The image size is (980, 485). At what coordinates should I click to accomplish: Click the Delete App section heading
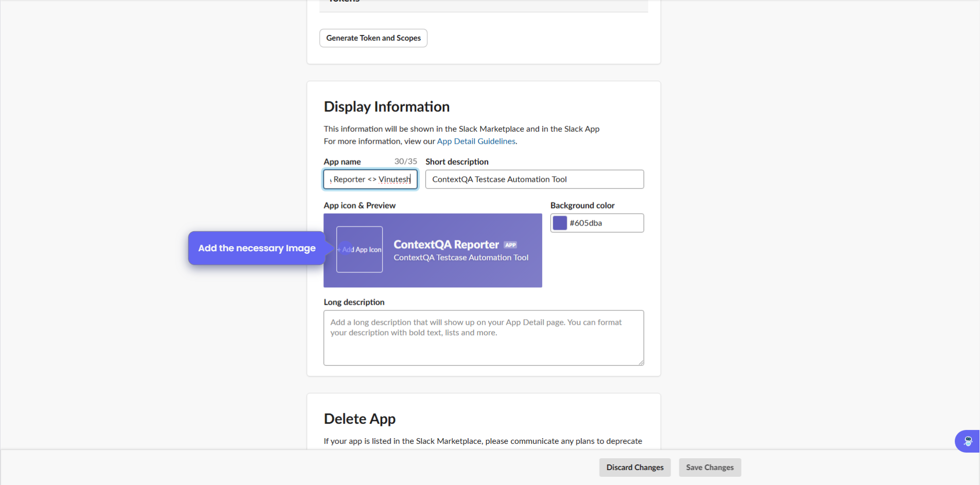click(x=359, y=419)
